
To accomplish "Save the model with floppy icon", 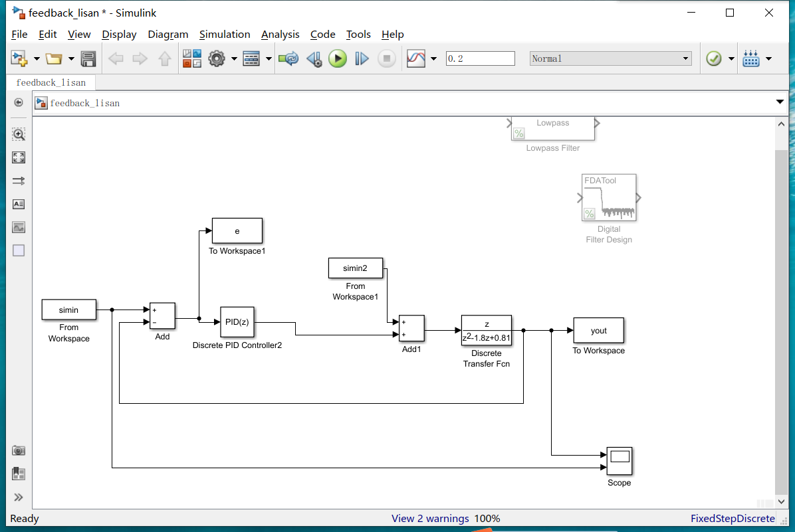I will tap(88, 58).
